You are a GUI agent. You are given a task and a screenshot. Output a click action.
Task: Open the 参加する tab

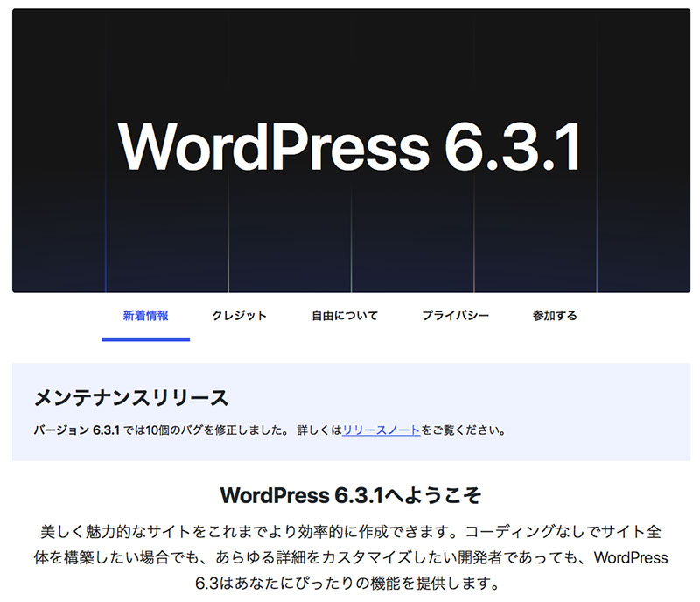[555, 316]
